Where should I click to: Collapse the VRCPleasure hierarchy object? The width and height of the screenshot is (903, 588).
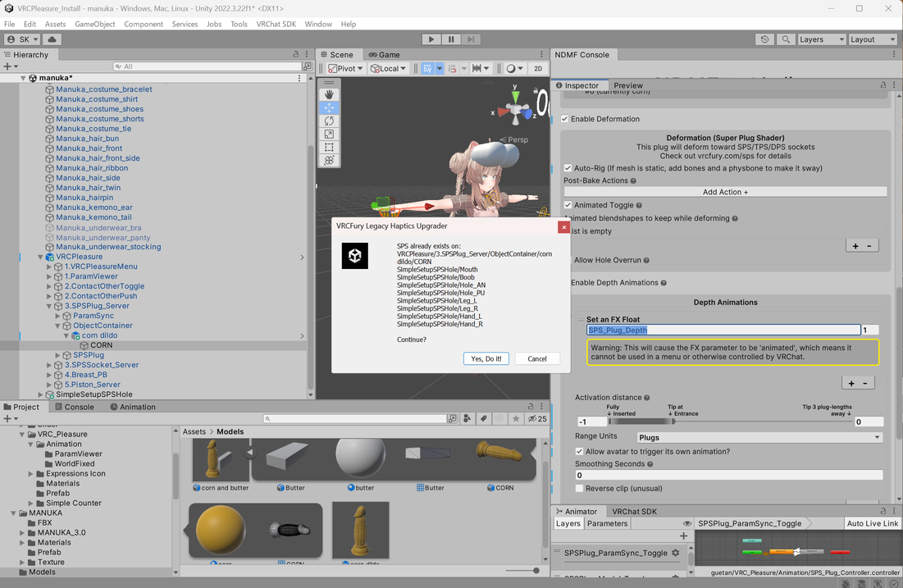coord(40,257)
